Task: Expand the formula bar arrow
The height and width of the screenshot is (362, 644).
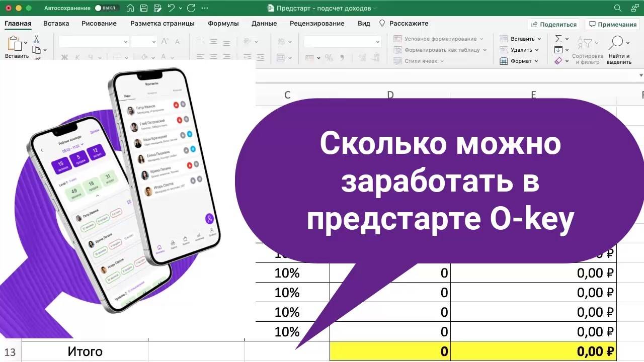Action: tap(640, 75)
